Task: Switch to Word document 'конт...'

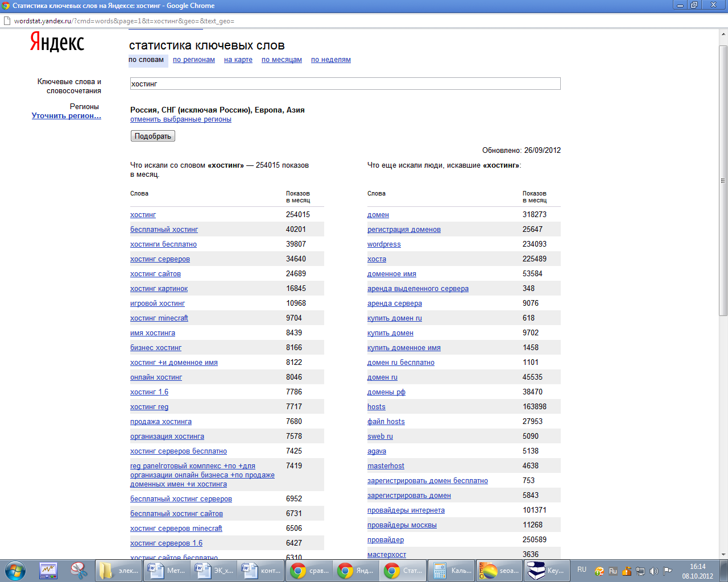Action: pos(260,570)
